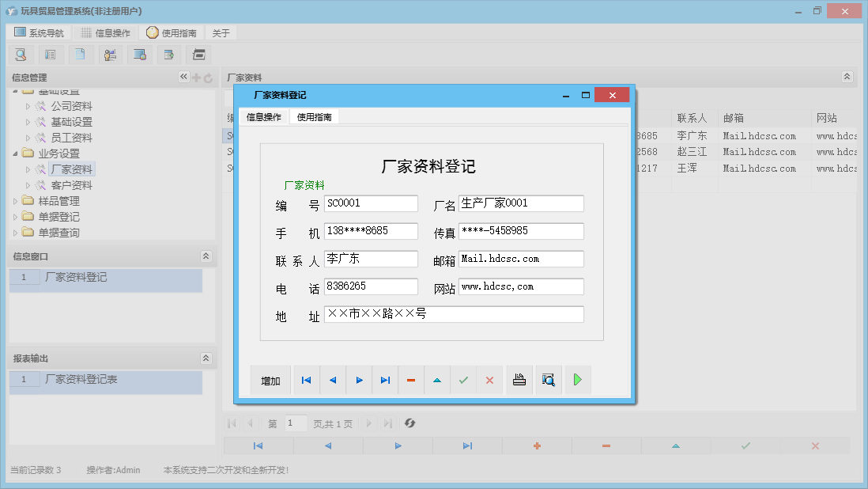Viewport: 868px width, 489px height.
Task: Expand the 样品管理 tree node
Action: tap(13, 200)
